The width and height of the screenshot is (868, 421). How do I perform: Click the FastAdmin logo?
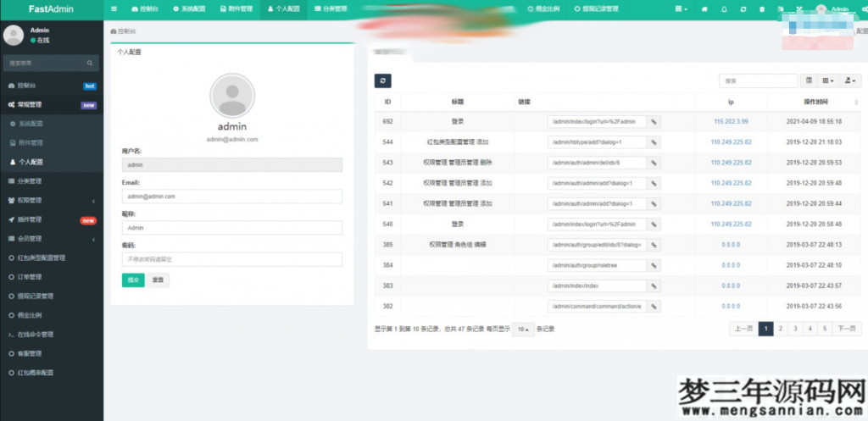(51, 9)
